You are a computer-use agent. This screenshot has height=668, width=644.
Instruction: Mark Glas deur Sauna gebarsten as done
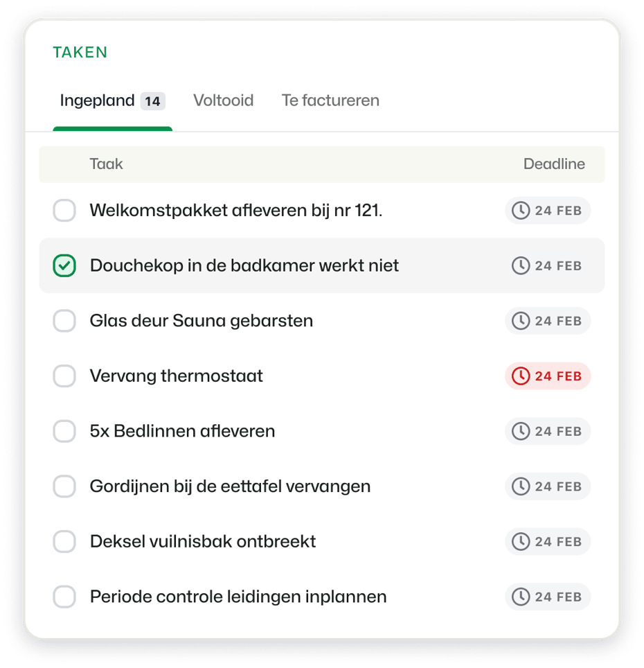tap(64, 320)
